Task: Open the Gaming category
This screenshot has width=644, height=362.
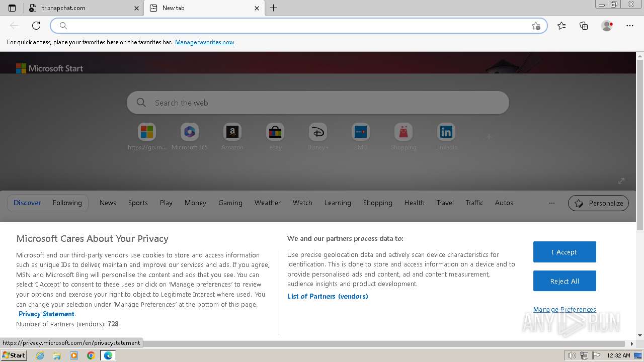Action: pos(230,203)
